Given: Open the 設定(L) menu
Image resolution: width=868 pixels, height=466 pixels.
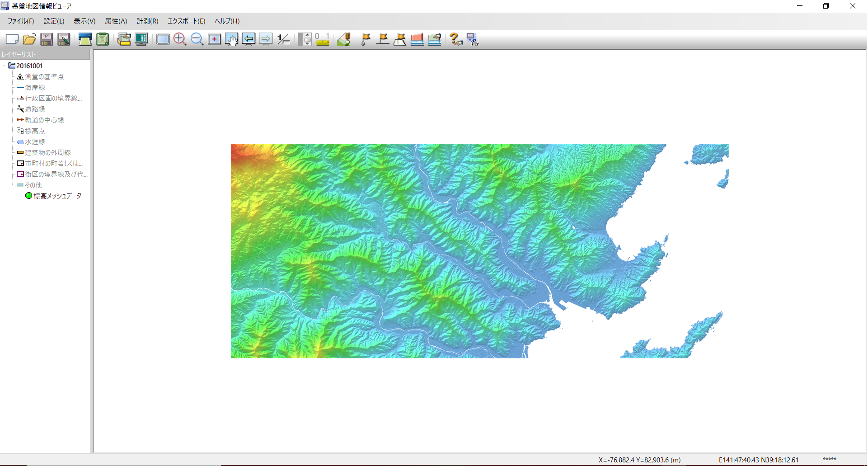Looking at the screenshot, I should coord(54,21).
